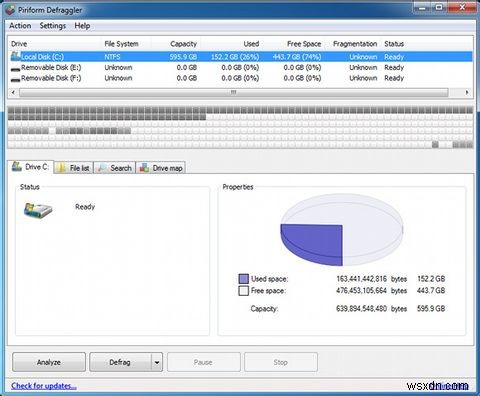Viewport: 480px width, 396px height.
Task: Follow the Check for updates link
Action: tap(44, 386)
